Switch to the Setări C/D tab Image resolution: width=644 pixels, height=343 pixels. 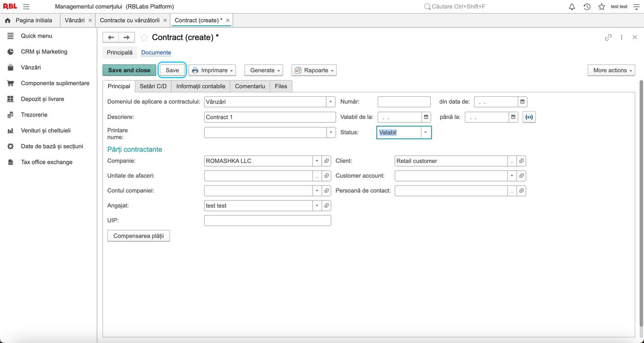(153, 86)
